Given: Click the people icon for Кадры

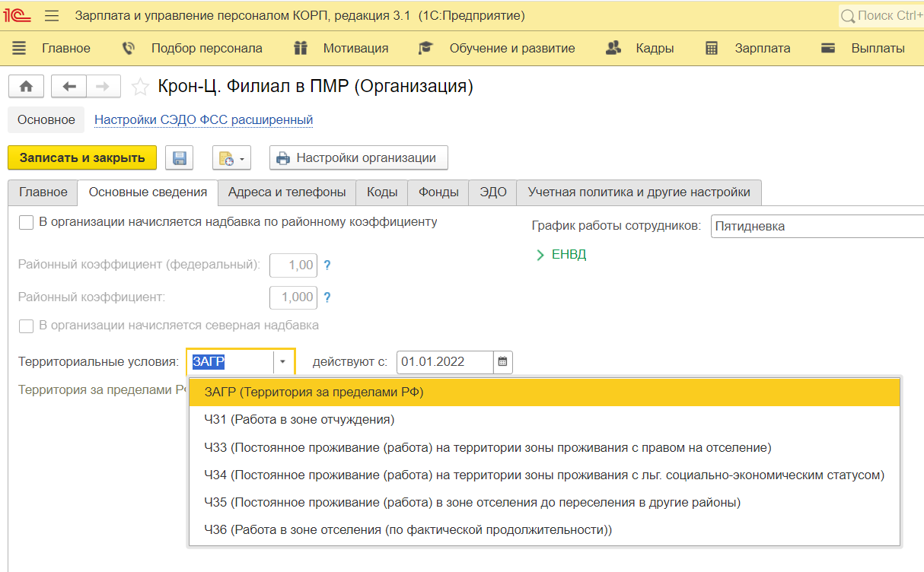Looking at the screenshot, I should (x=613, y=48).
